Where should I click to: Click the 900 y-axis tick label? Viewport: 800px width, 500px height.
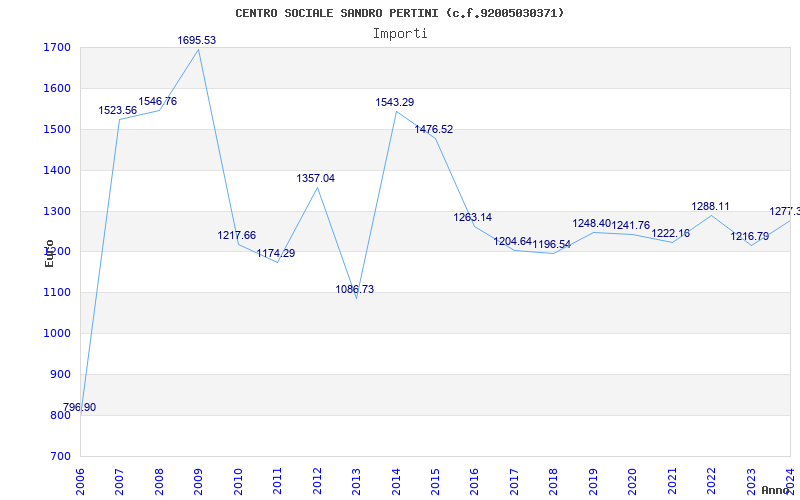tap(60, 374)
